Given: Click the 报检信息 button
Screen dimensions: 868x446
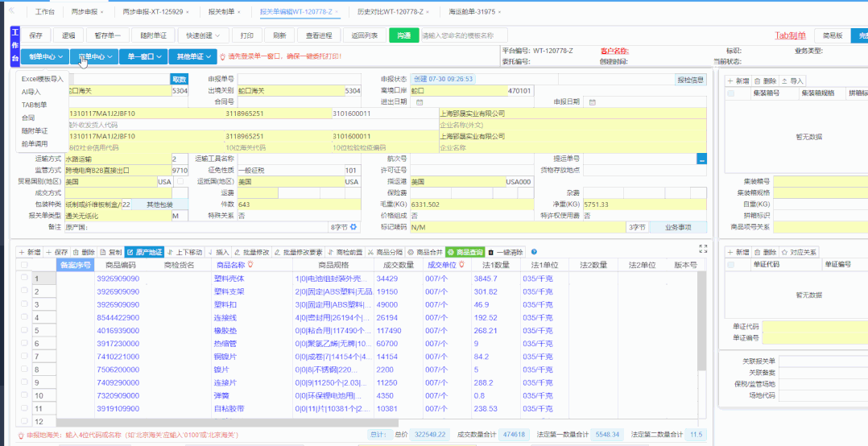Looking at the screenshot, I should [690, 80].
